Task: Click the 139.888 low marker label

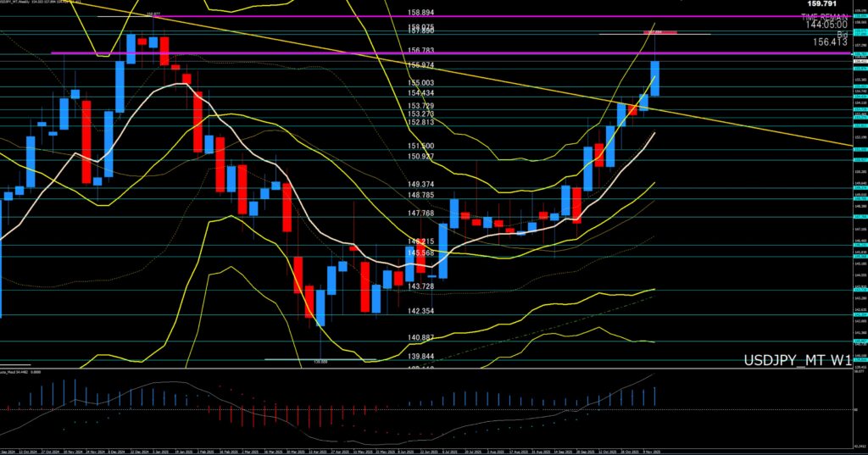Action: tap(320, 362)
